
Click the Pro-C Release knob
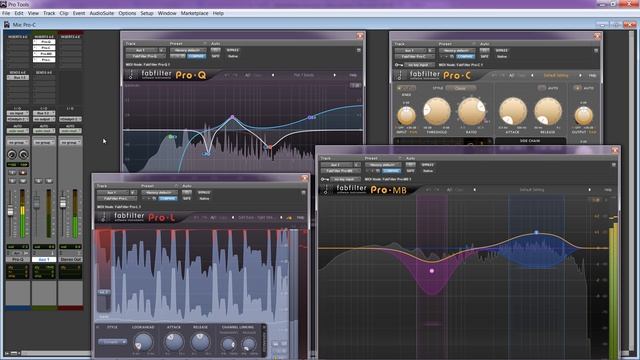(x=548, y=111)
